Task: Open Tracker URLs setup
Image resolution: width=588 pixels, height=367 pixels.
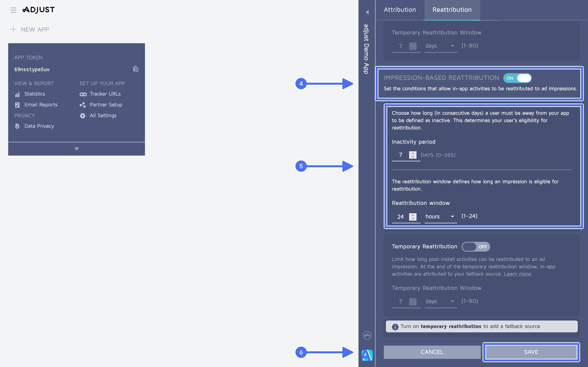Action: click(105, 94)
